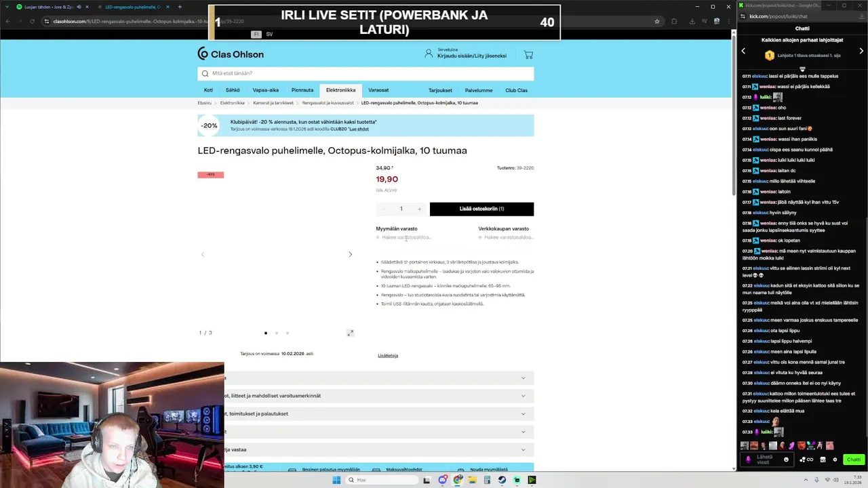Open Discord from the taskbar
The width and height of the screenshot is (868, 488).
pos(443,480)
